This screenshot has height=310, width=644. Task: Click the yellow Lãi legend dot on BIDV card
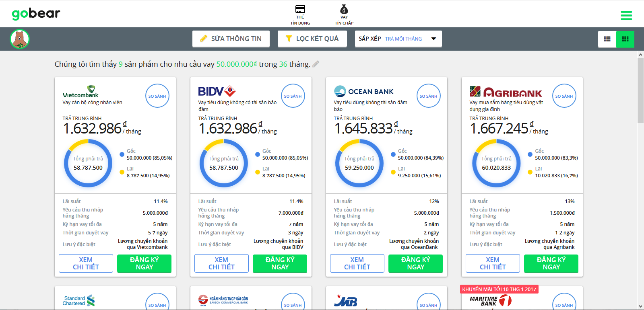point(258,172)
